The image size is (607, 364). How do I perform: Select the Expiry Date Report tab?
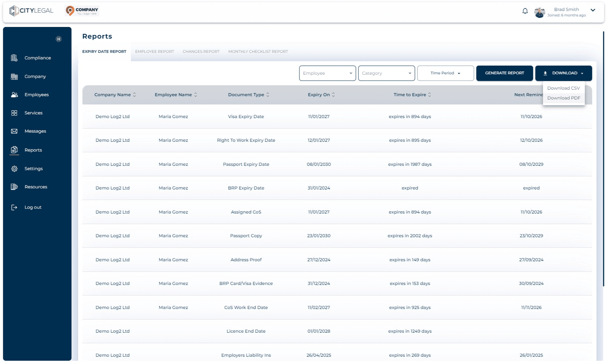click(104, 52)
